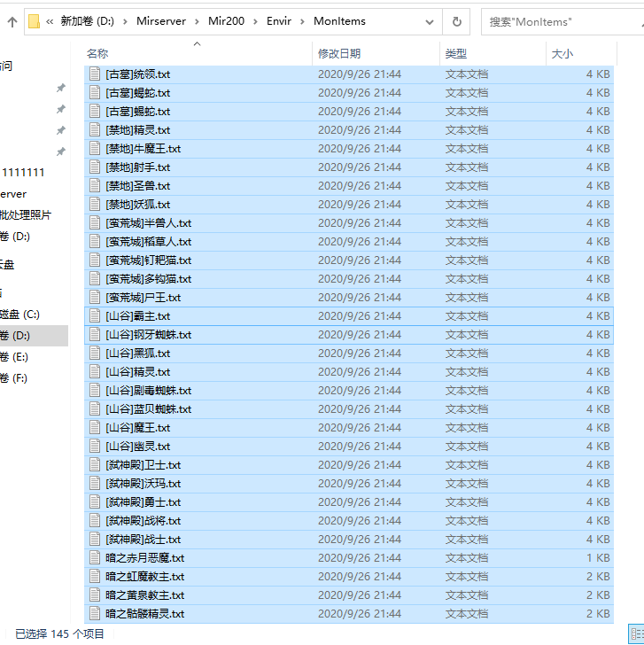Click file icon of [蛮荒城]稻草人.txt
Screen dimensions: 644x645
coord(95,242)
